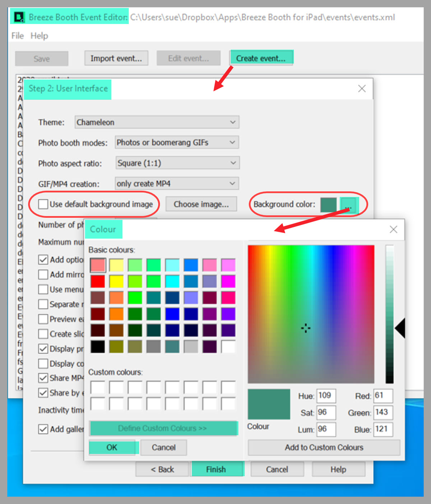Toggle the Separate checkbox
431x504 pixels.
coord(43,304)
